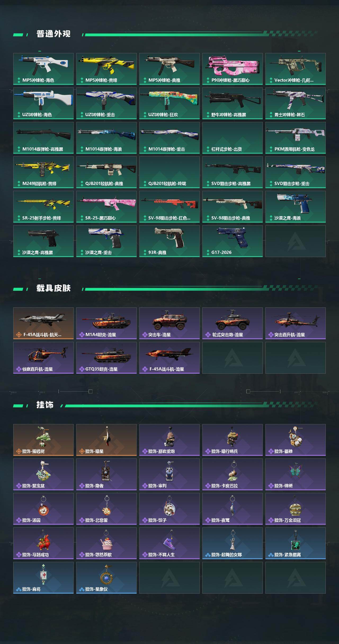Click the 突击直升机-流星 helicopter skin
Viewport: 339px width, 644px height.
point(296,323)
